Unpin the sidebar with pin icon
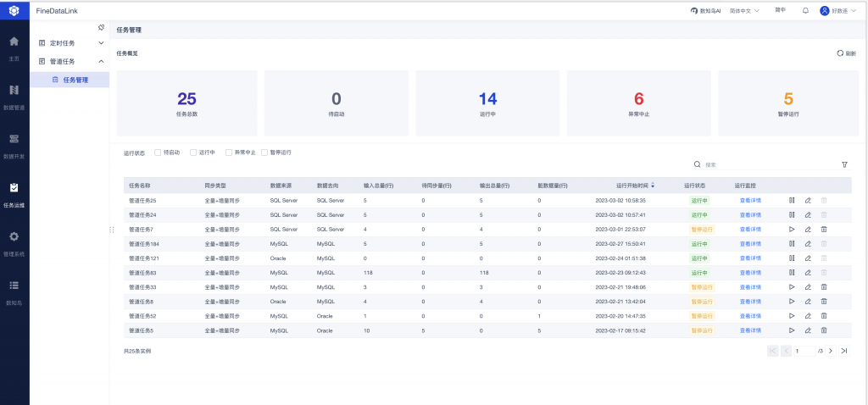 [x=101, y=27]
